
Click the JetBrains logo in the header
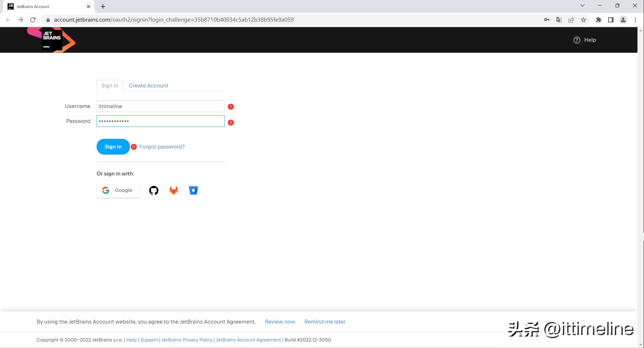tap(51, 40)
